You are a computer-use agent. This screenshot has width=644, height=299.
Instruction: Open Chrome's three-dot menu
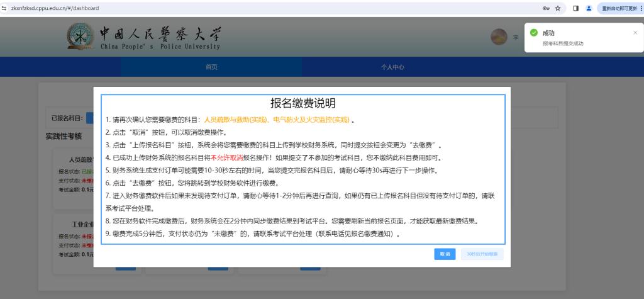pos(641,8)
